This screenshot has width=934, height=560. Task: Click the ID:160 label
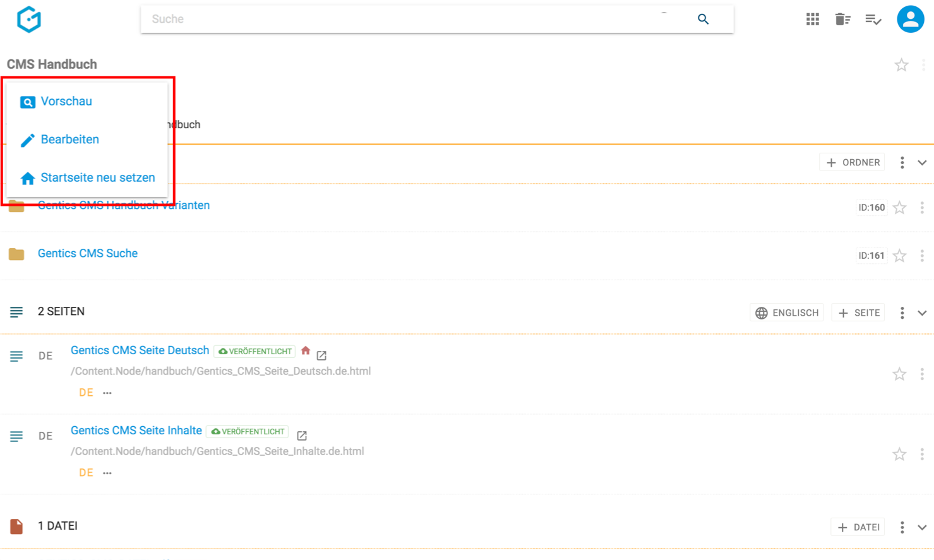[871, 208]
